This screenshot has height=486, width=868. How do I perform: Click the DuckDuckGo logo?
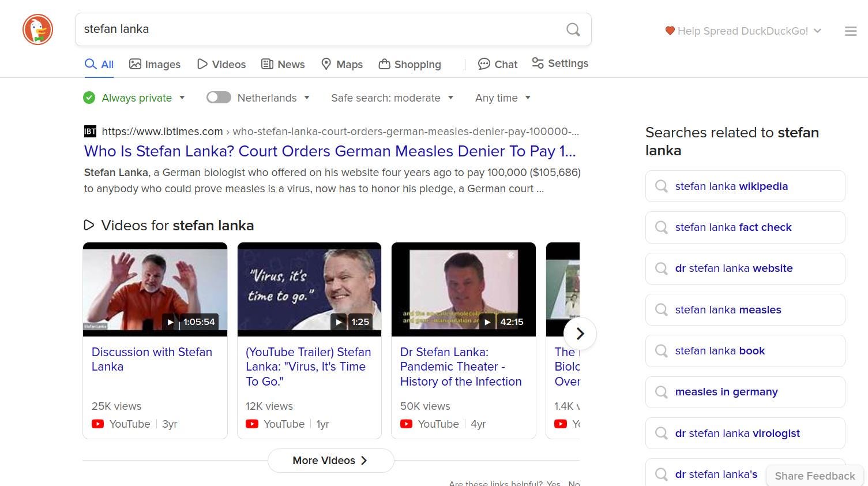coord(38,29)
